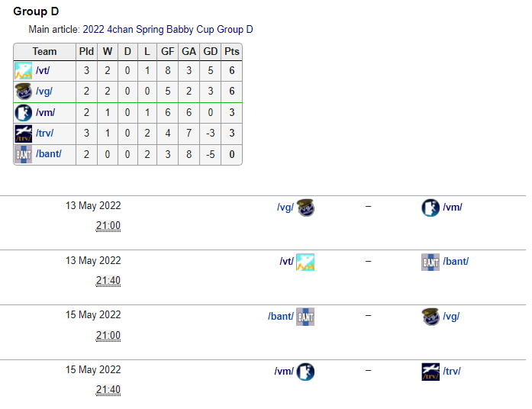Open the 2022 4chan Spring Babby Cup Group D article

(168, 30)
